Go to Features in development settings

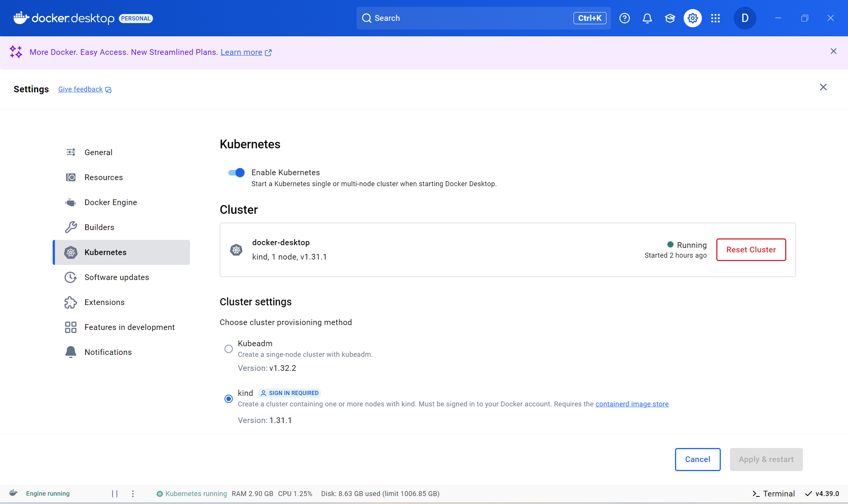pos(121,327)
